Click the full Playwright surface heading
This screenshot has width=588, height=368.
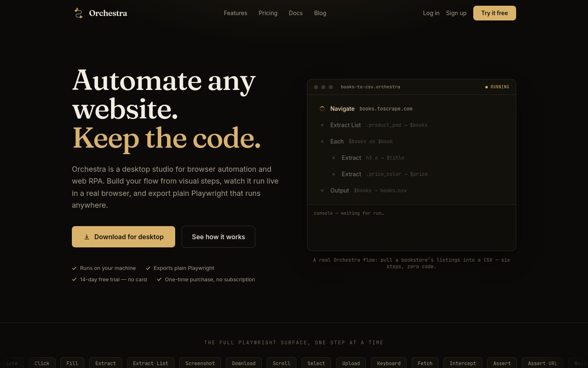[x=294, y=343]
